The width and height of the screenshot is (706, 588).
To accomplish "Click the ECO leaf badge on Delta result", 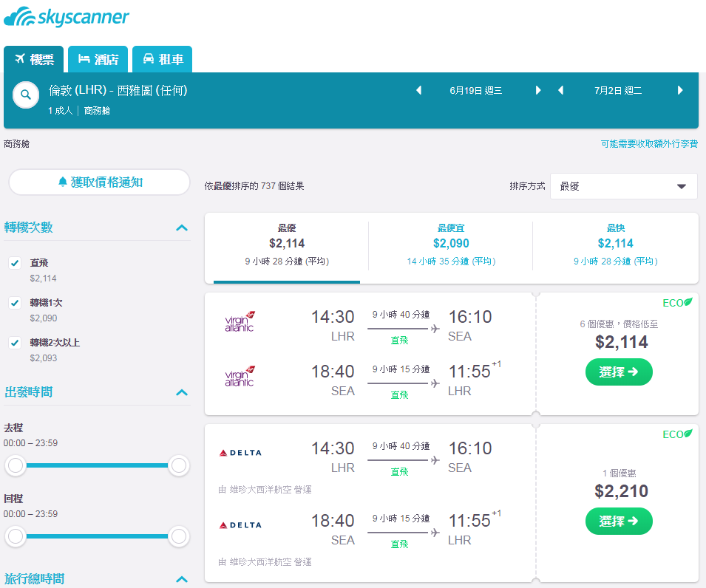I will [677, 434].
